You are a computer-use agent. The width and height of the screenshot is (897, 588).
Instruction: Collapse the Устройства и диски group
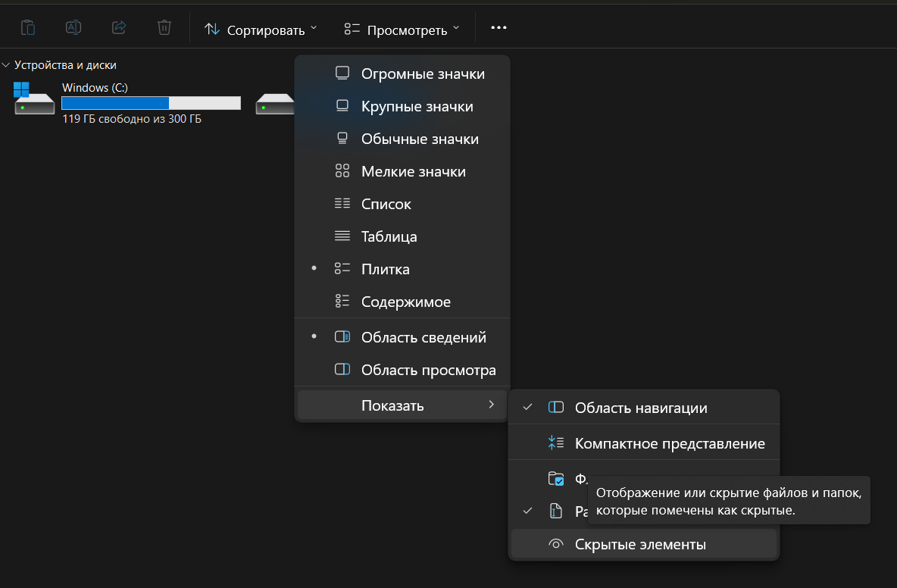coord(7,65)
